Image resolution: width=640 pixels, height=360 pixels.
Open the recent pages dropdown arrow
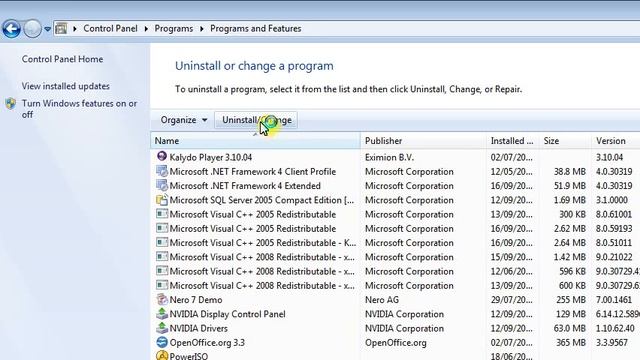pos(47,29)
